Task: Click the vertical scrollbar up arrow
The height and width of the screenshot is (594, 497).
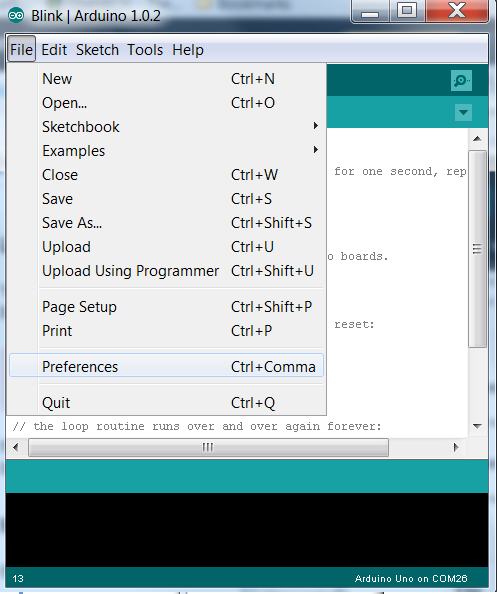Action: (x=477, y=139)
